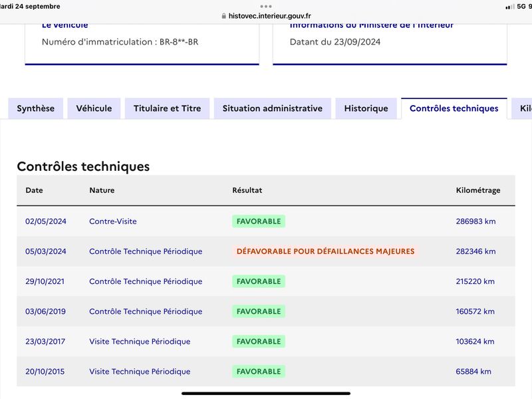Image resolution: width=532 pixels, height=399 pixels.
Task: Open the Titulaire et Titre tab
Action: pyautogui.click(x=168, y=108)
